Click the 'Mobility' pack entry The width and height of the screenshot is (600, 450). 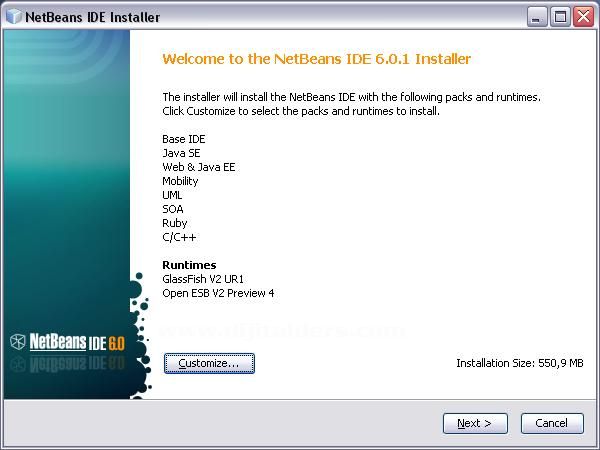[180, 181]
